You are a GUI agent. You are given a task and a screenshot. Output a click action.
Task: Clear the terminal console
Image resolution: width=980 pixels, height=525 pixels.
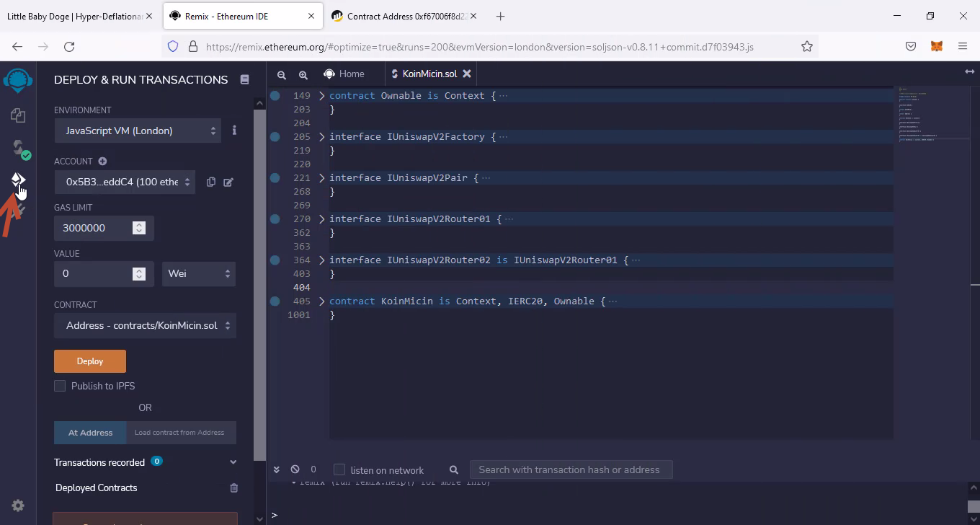pos(295,469)
